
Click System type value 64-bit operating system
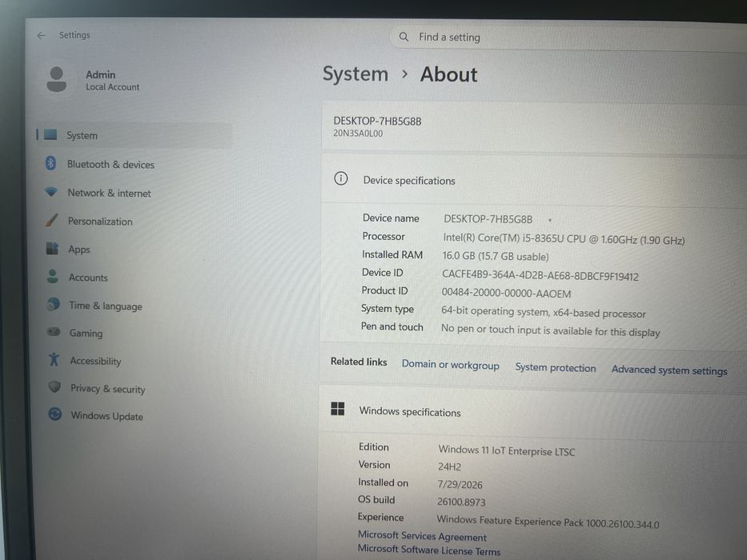click(543, 312)
